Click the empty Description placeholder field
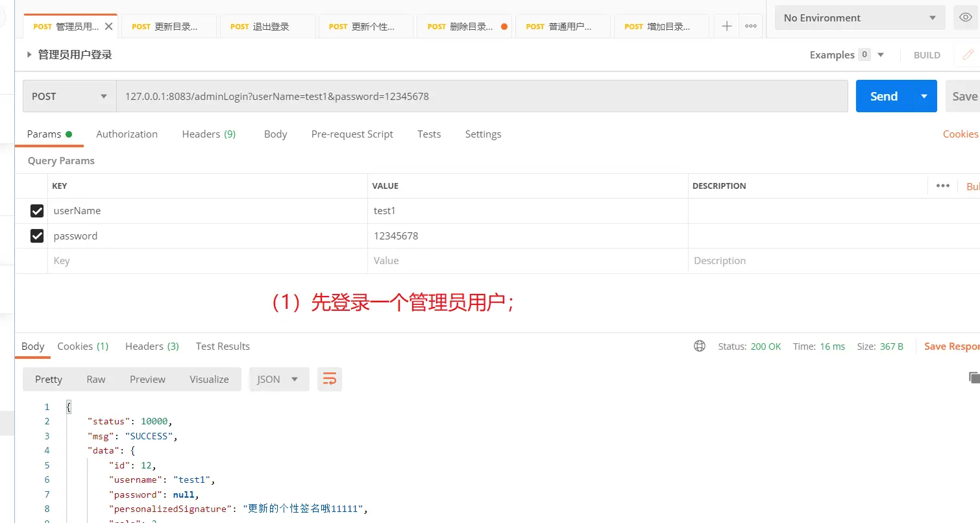980x523 pixels. pos(834,261)
